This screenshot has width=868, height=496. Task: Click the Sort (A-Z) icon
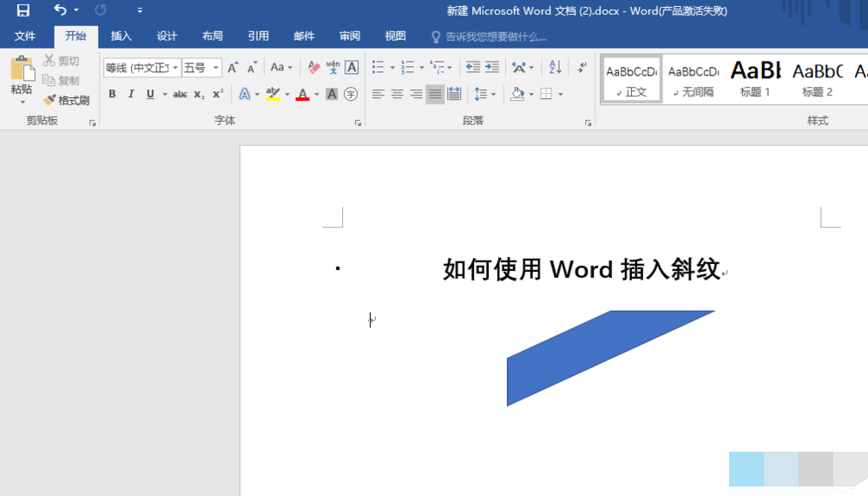point(556,68)
